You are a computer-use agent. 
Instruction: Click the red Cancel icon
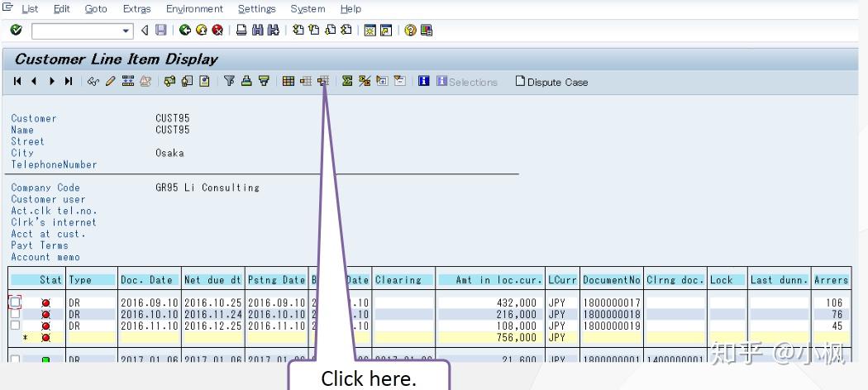point(217,30)
